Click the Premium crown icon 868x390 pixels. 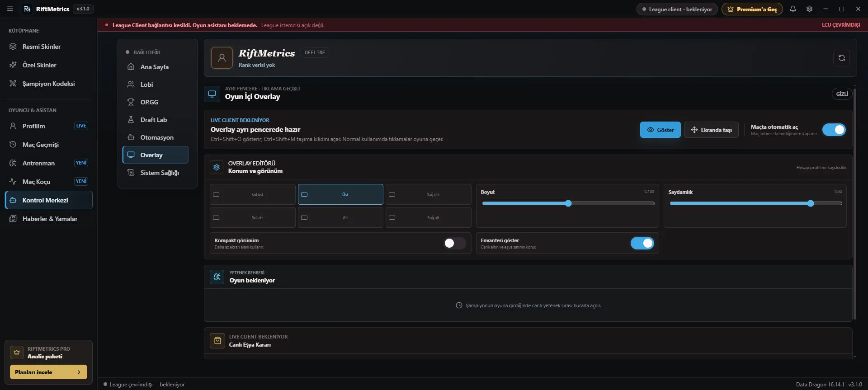[731, 9]
